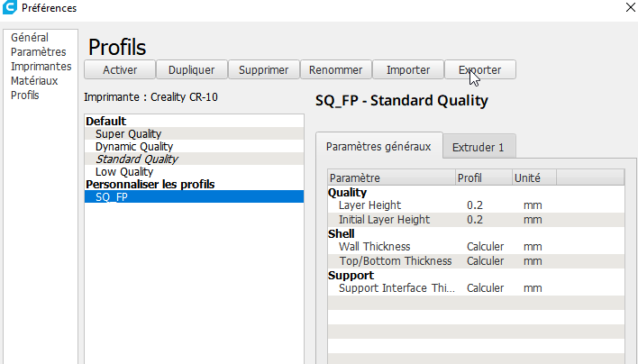The image size is (638, 364).
Task: Click the Activer button
Action: [120, 69]
